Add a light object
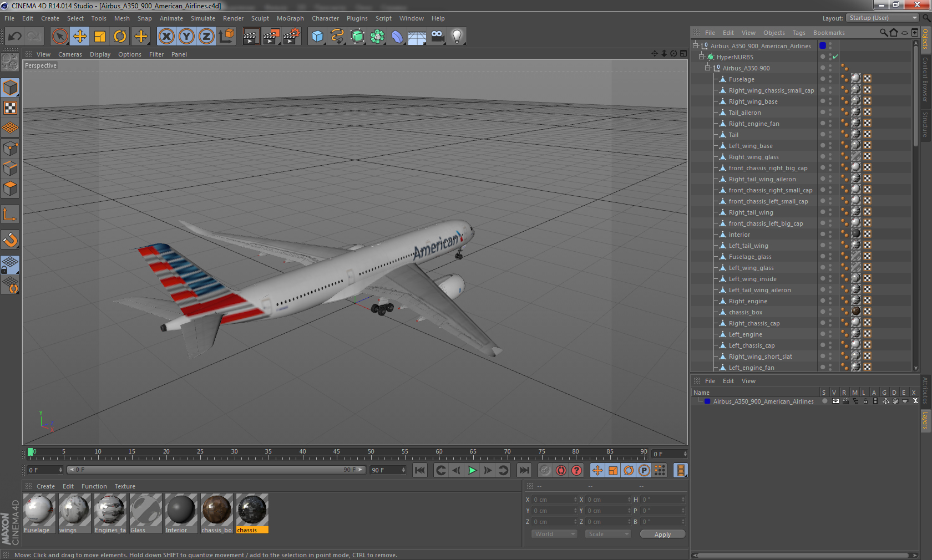The height and width of the screenshot is (560, 932). click(457, 37)
